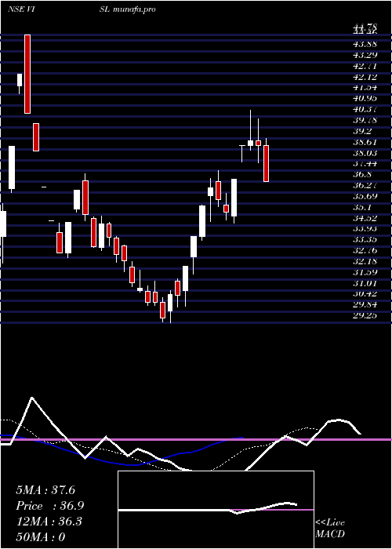Click the 38.03 price axis label

click(x=365, y=153)
